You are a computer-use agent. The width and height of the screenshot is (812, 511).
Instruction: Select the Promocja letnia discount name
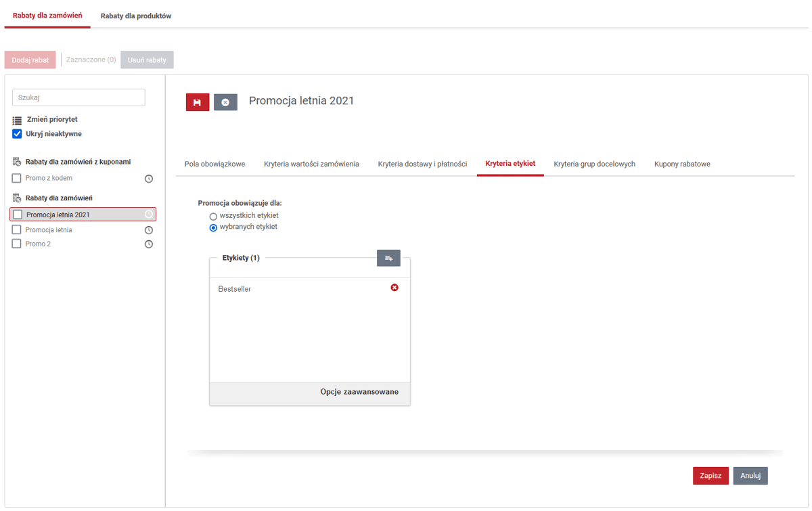pos(49,229)
